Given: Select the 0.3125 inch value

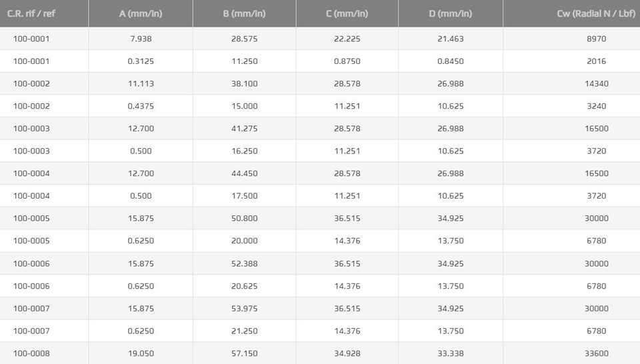Looking at the screenshot, I should [x=141, y=61].
